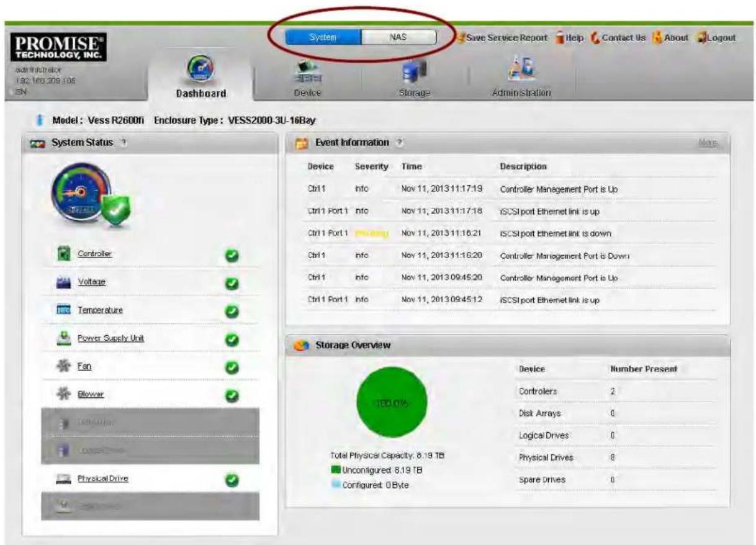Open the Help link
This screenshot has height=545, width=756.
coord(575,38)
